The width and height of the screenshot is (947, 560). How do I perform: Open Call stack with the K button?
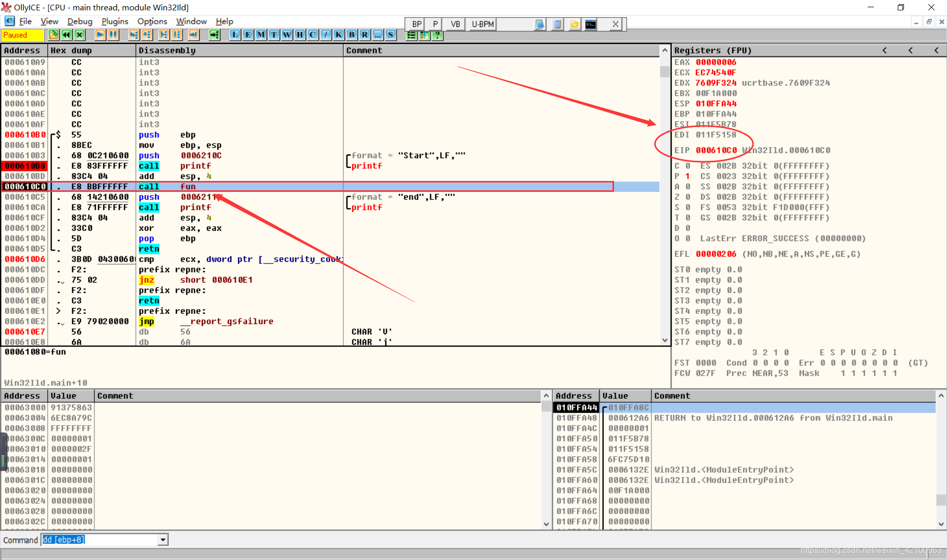coord(339,35)
